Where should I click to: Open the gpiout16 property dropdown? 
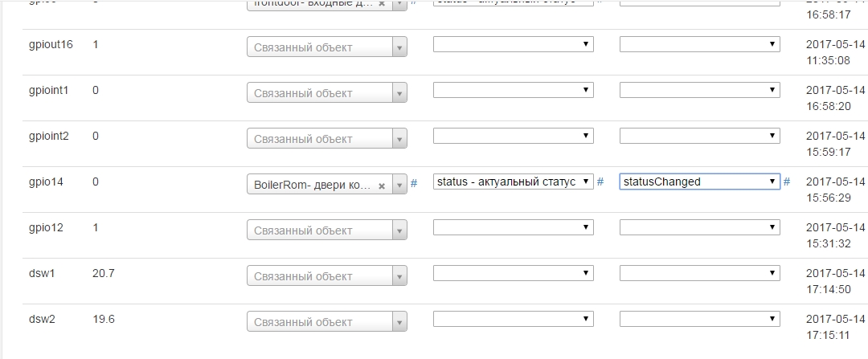(513, 44)
